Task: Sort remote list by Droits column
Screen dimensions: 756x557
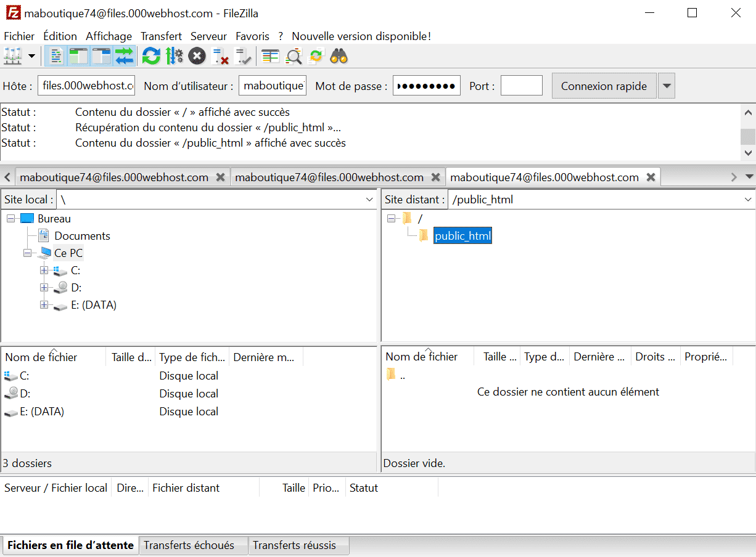Action: click(x=655, y=357)
